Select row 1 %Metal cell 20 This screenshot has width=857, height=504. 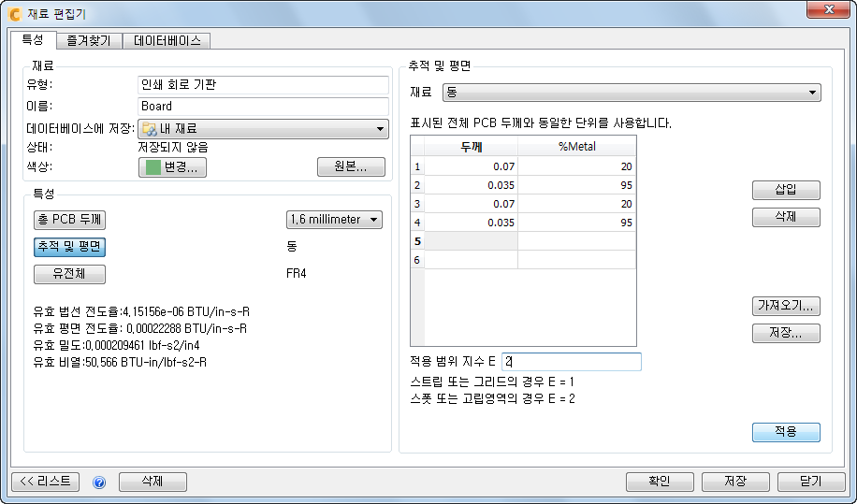(576, 166)
